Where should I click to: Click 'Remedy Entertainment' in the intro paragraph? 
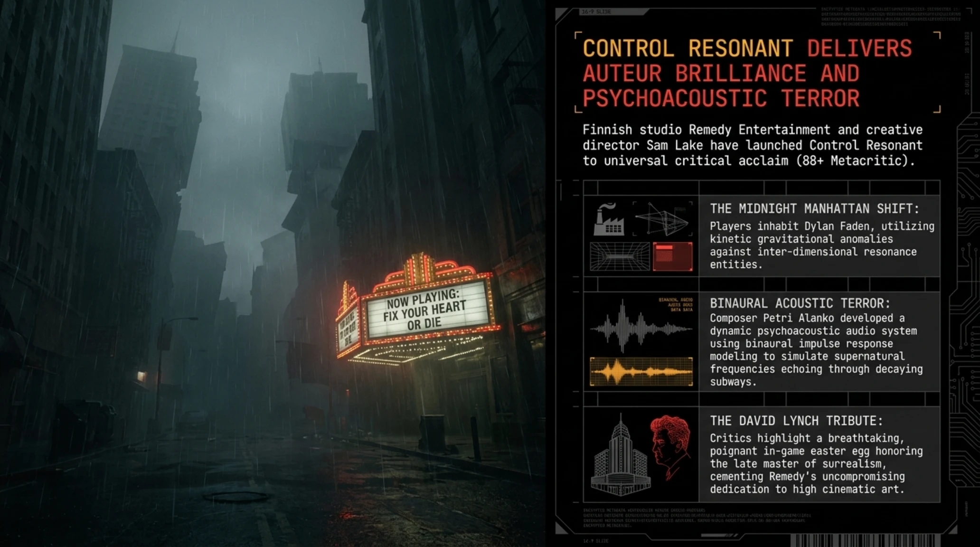pyautogui.click(x=760, y=130)
